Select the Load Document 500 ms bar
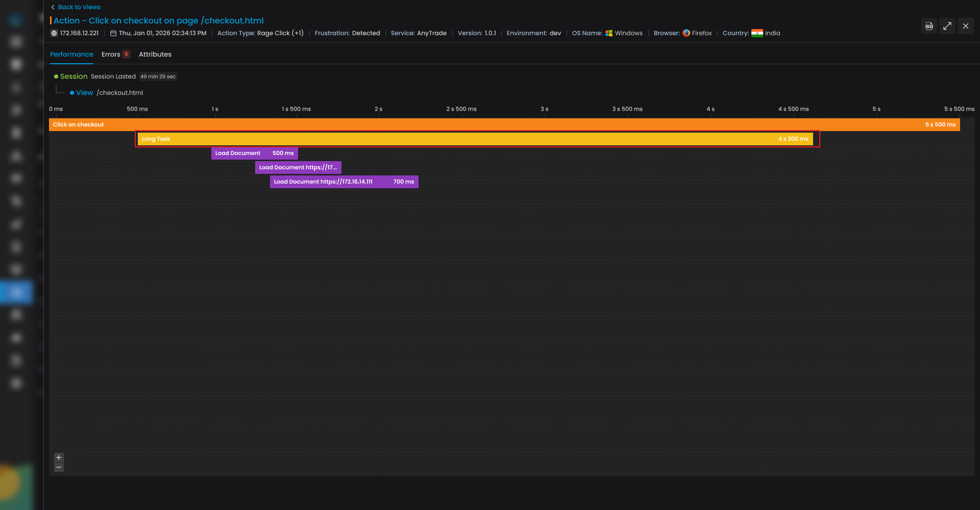 point(254,153)
